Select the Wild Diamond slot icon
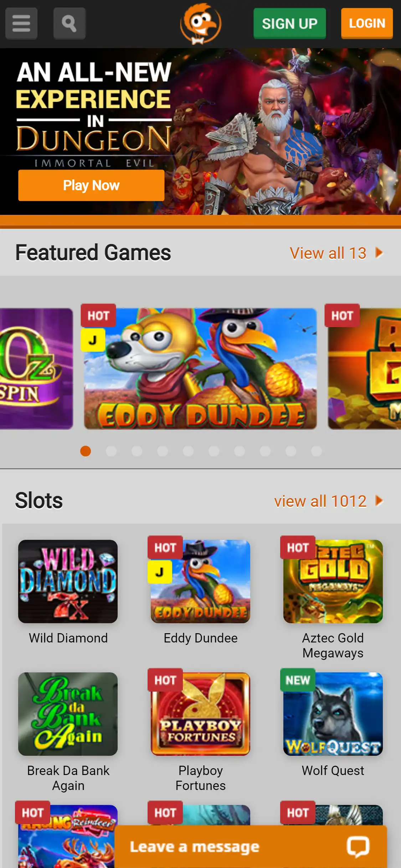 [x=68, y=582]
